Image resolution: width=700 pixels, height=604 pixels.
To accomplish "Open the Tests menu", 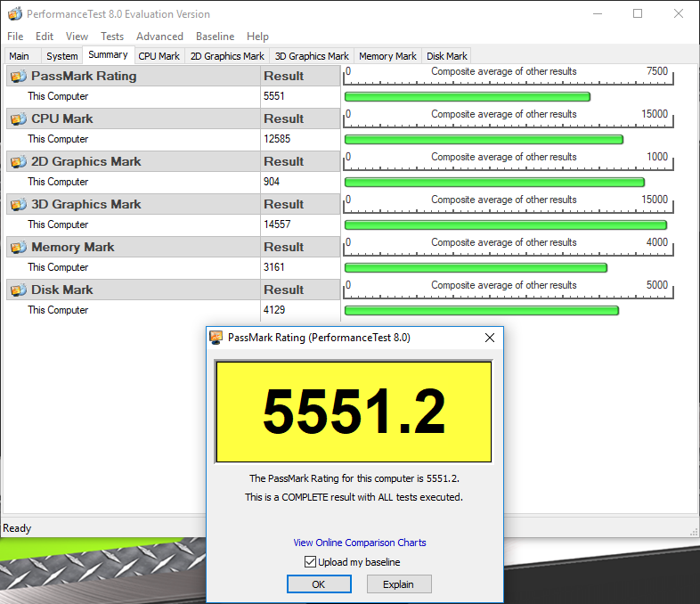I will [112, 37].
